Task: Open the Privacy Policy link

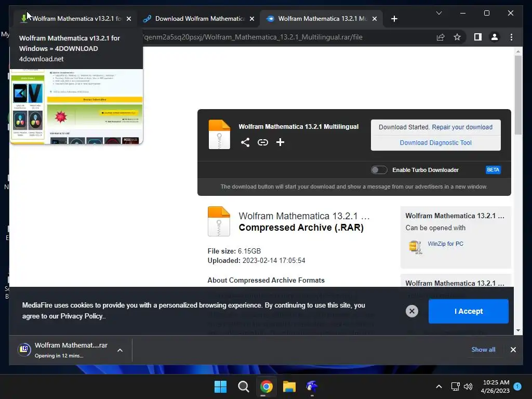Action: [x=82, y=316]
